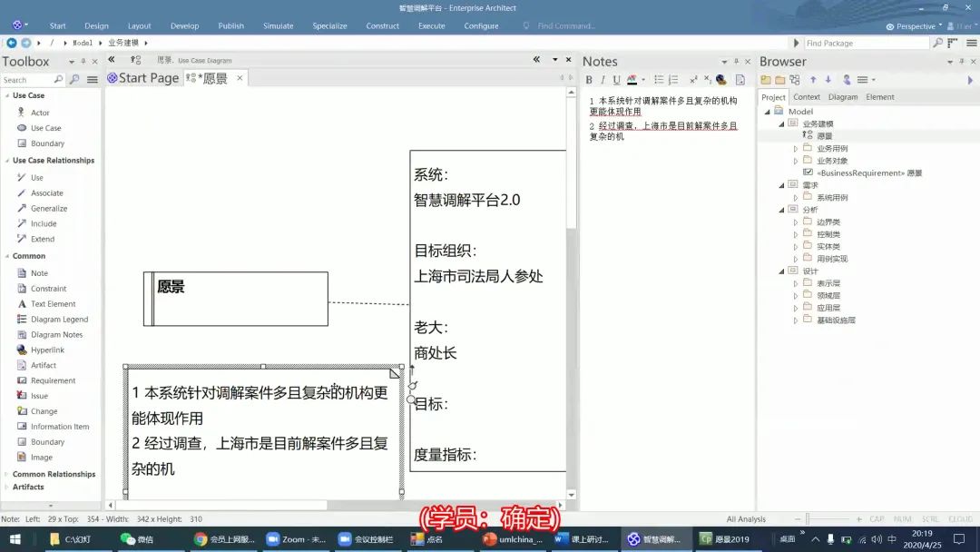
Task: Select the Actor tool in Toolbox
Action: point(39,113)
